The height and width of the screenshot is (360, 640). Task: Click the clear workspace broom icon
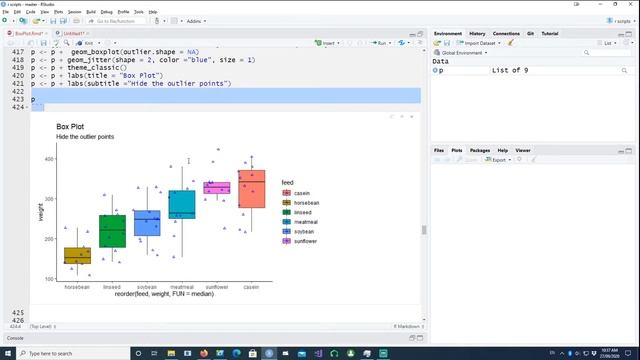(510, 43)
